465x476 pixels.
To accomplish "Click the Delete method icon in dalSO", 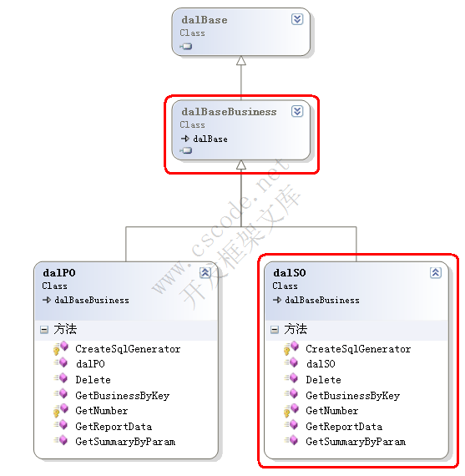I will point(291,378).
